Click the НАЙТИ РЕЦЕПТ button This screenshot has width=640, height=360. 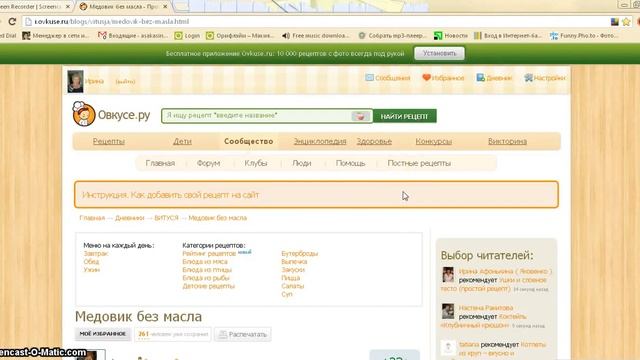404,116
